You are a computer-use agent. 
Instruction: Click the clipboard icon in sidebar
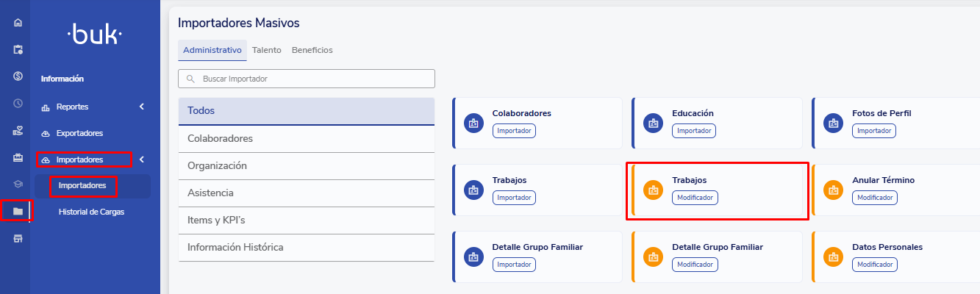pyautogui.click(x=18, y=49)
